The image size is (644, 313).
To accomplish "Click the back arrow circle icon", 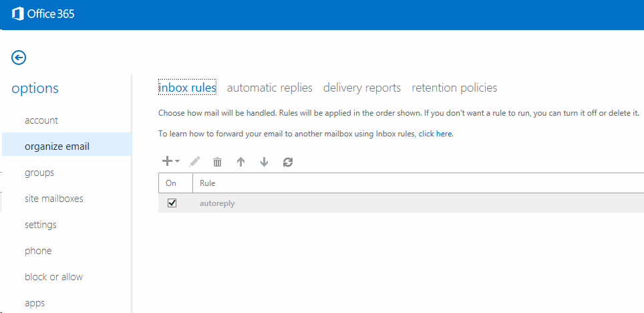I will click(x=19, y=58).
